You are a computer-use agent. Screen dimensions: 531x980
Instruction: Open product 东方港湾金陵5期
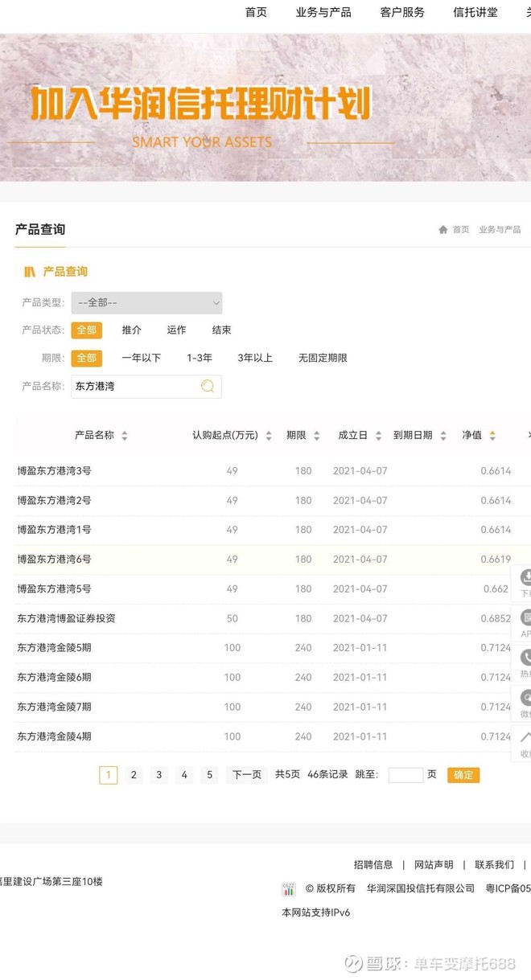[x=55, y=648]
